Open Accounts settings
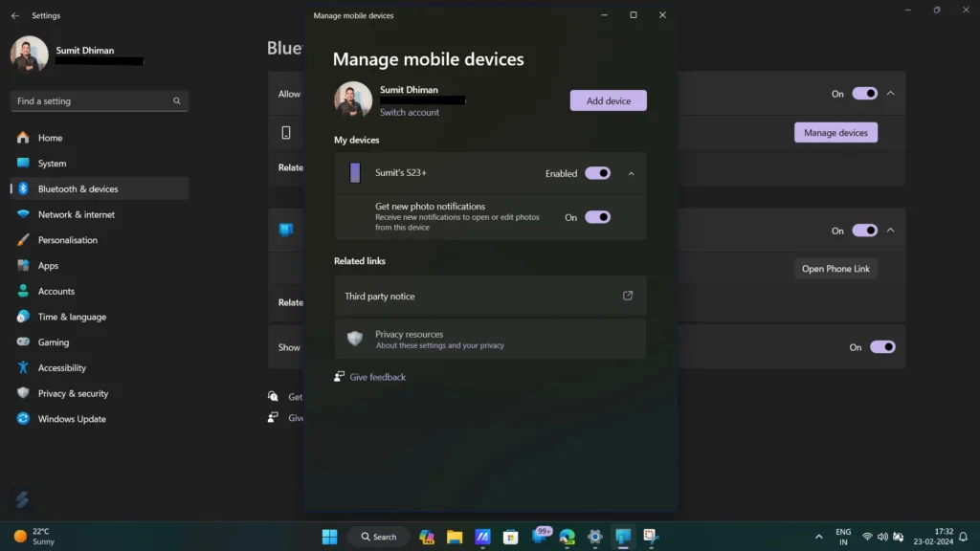This screenshot has height=551, width=980. (x=100, y=291)
